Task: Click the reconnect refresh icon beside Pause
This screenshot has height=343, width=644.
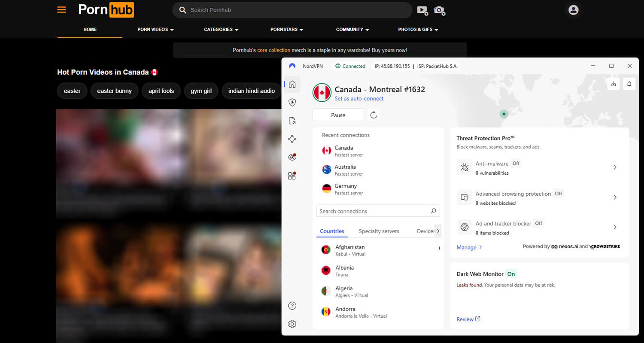Action: 374,115
